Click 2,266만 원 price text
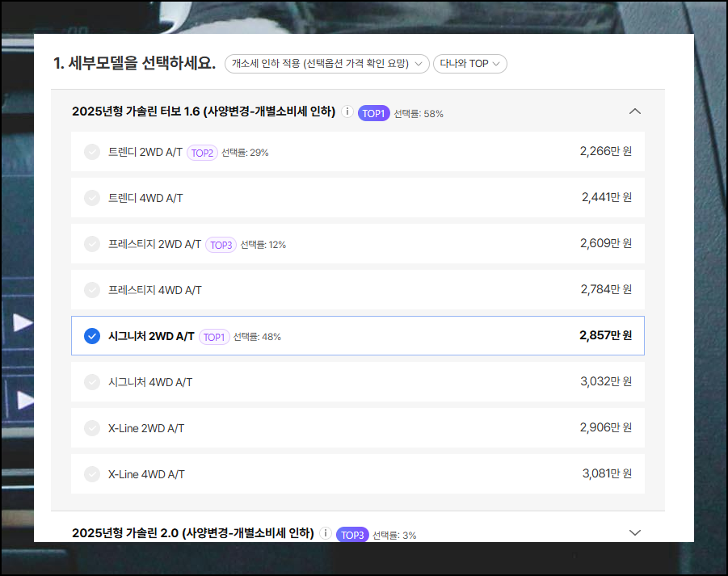The image size is (728, 576). coord(605,151)
